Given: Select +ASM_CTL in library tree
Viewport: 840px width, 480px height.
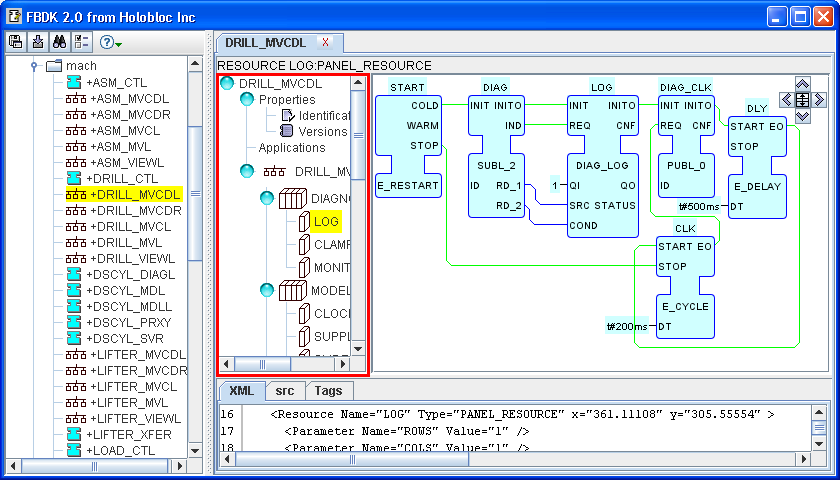Looking at the screenshot, I should [x=116, y=82].
